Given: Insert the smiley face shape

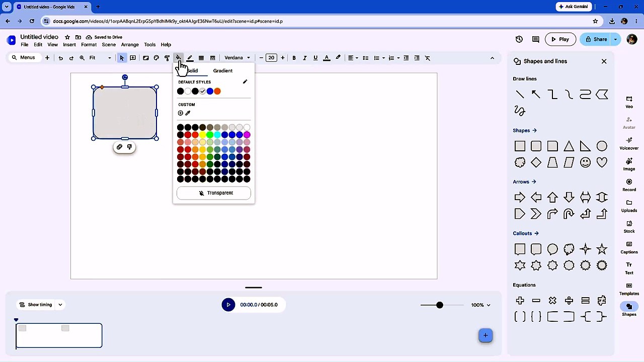Looking at the screenshot, I should tap(585, 162).
